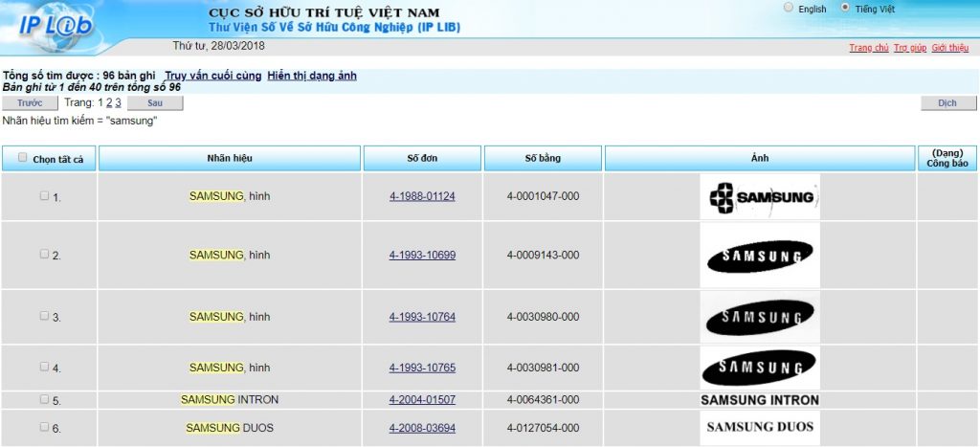Click certificate number 4-0030980-000

544,317
